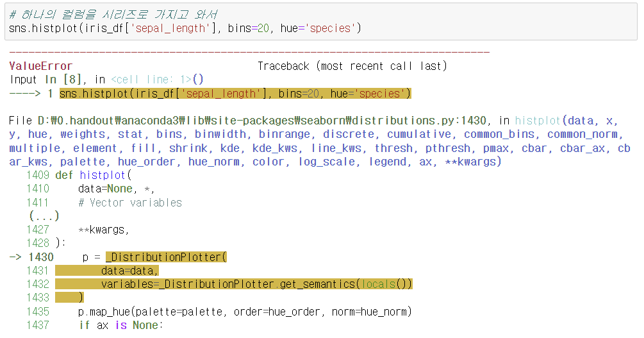Click 'Traceback (most recent call last)' text
Viewport: 644px width, 338px height.
352,66
